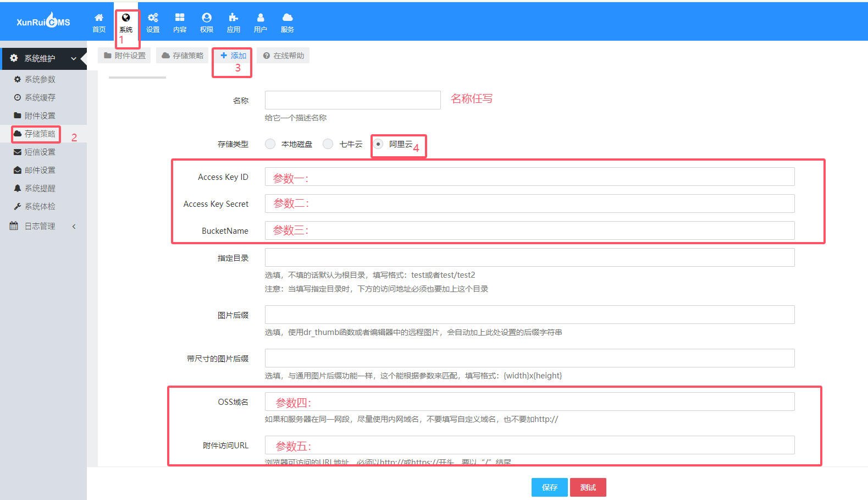Focus the 图片后缀 input field
868x500 pixels.
530,315
